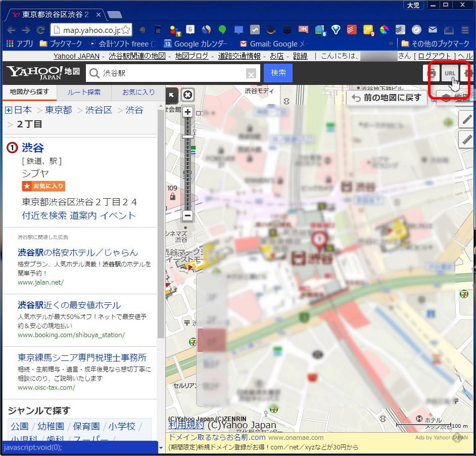Open その他のブックマーク folder
Viewport: 476px width, 456px height.
435,44
